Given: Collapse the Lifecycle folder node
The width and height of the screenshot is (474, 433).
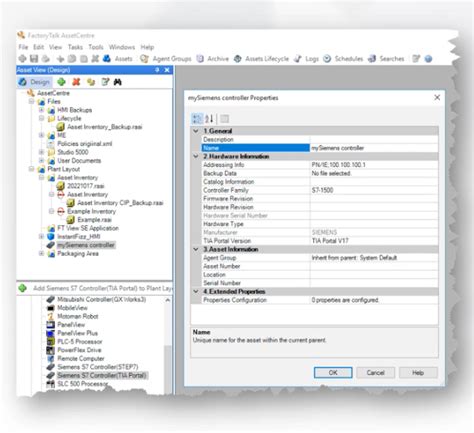Looking at the screenshot, I should pyautogui.click(x=41, y=118).
